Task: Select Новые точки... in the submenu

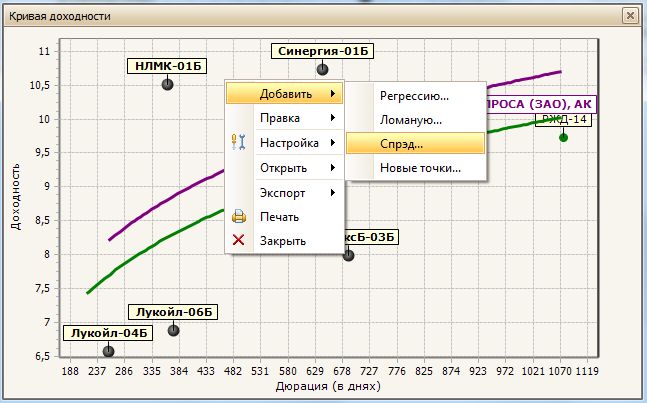Action: pos(420,168)
